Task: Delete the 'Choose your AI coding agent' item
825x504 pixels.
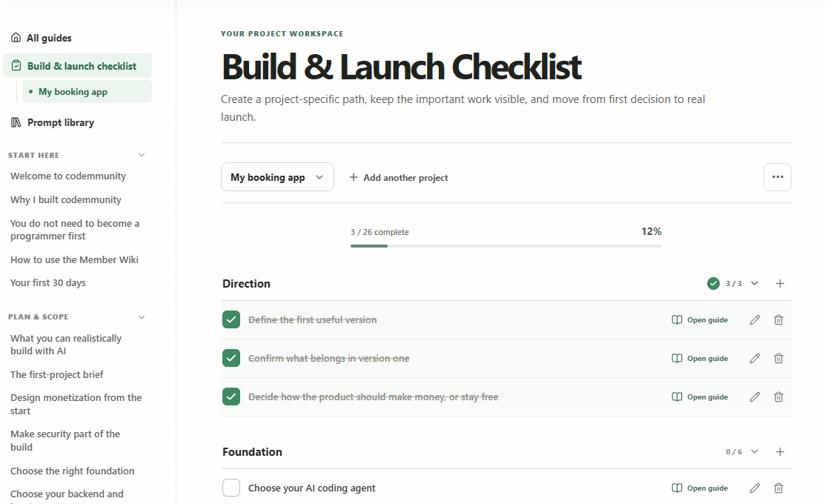Action: tap(779, 488)
